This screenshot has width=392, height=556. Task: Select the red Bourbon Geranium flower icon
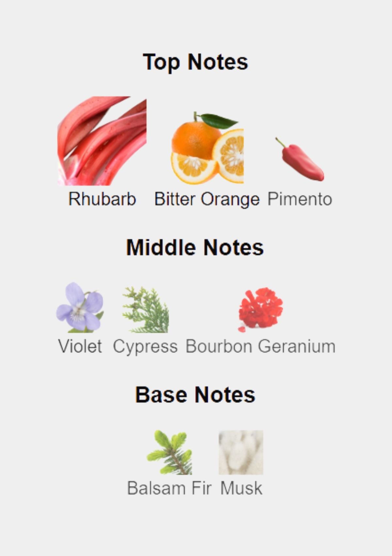260,310
